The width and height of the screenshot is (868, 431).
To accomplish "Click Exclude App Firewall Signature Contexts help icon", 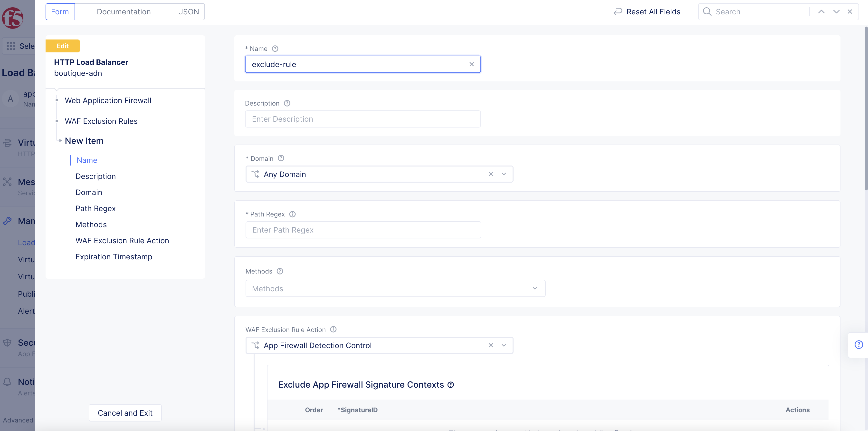I will 450,385.
